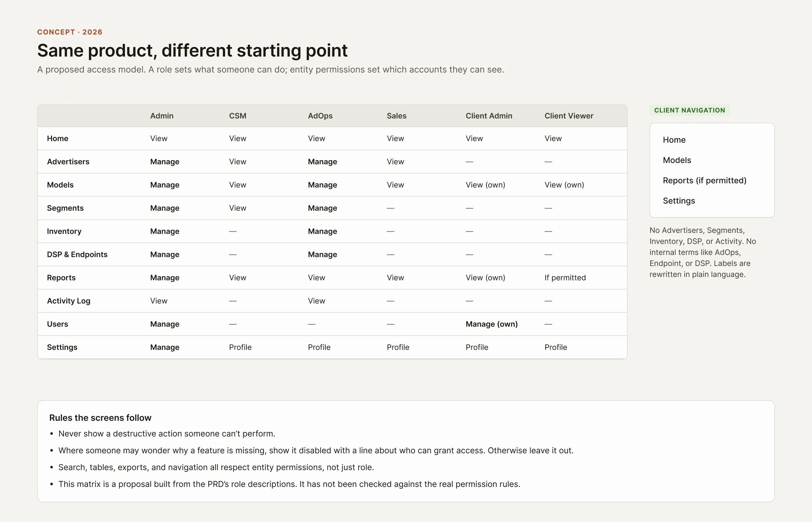This screenshot has width=812, height=522.
Task: Select Reports (if permitted) navigation item
Action: tap(705, 180)
